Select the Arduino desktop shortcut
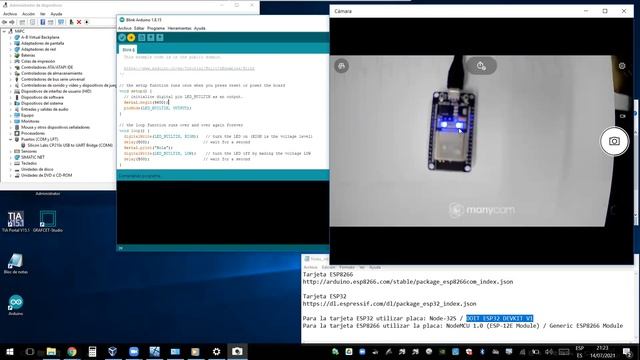Image resolution: width=640 pixels, height=360 pixels. click(x=16, y=305)
